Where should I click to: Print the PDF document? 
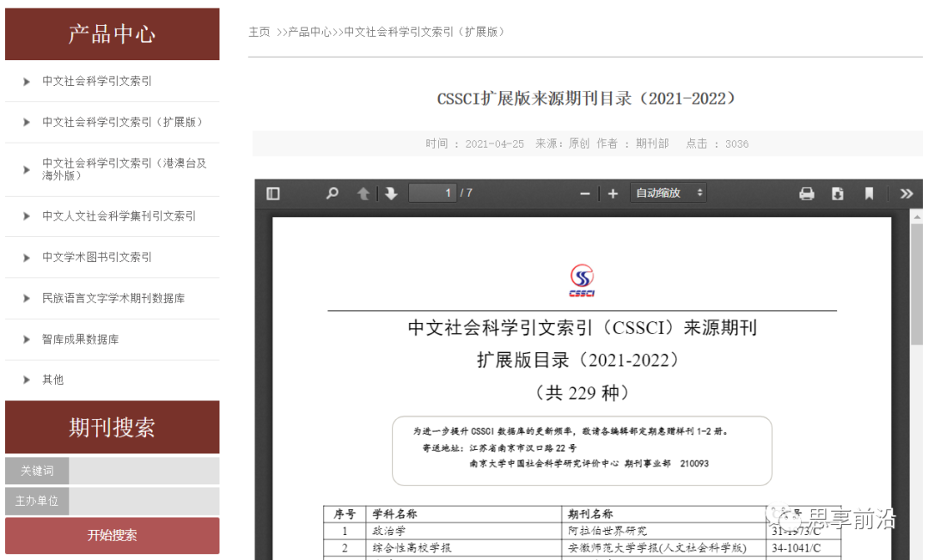tap(806, 193)
